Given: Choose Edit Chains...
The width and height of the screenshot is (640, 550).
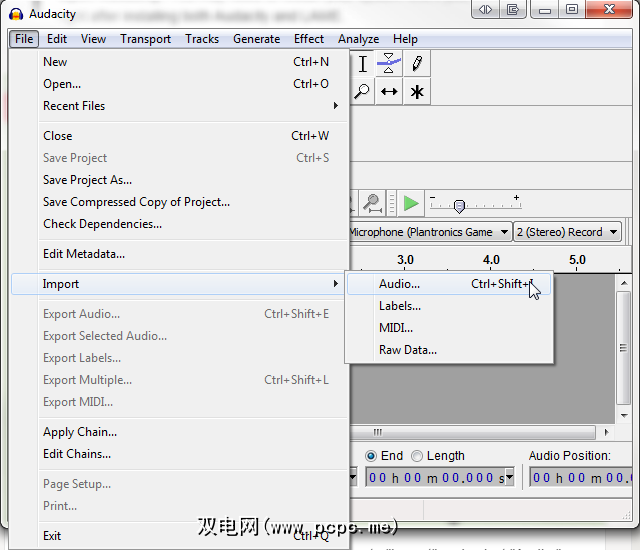Looking at the screenshot, I should (x=180, y=454).
